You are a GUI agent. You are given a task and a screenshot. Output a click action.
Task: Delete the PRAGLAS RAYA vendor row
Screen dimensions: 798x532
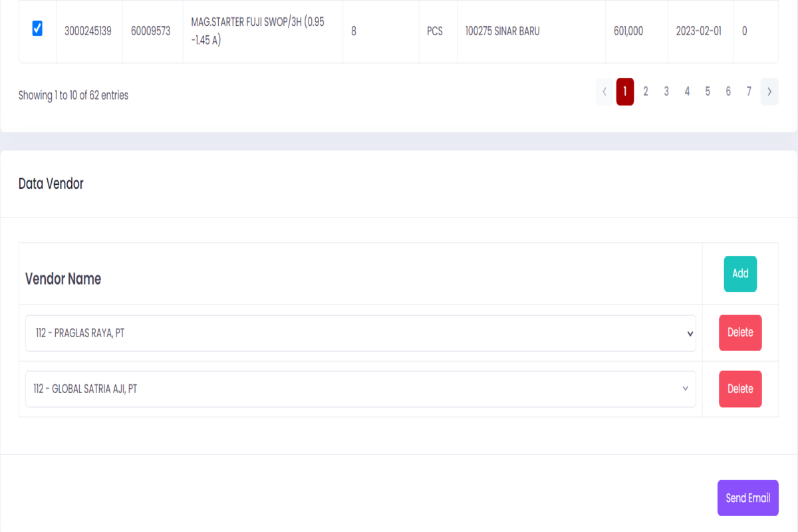coord(740,332)
